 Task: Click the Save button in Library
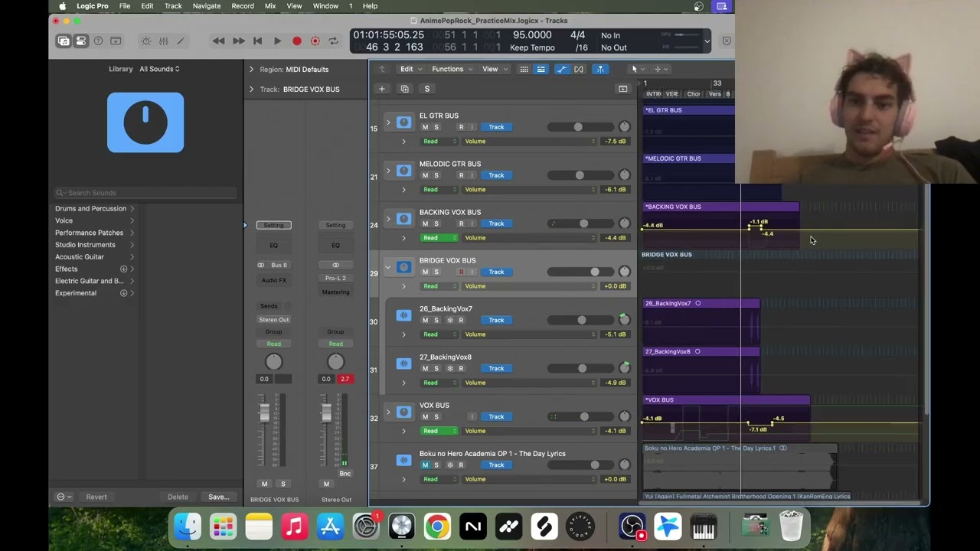coord(218,497)
